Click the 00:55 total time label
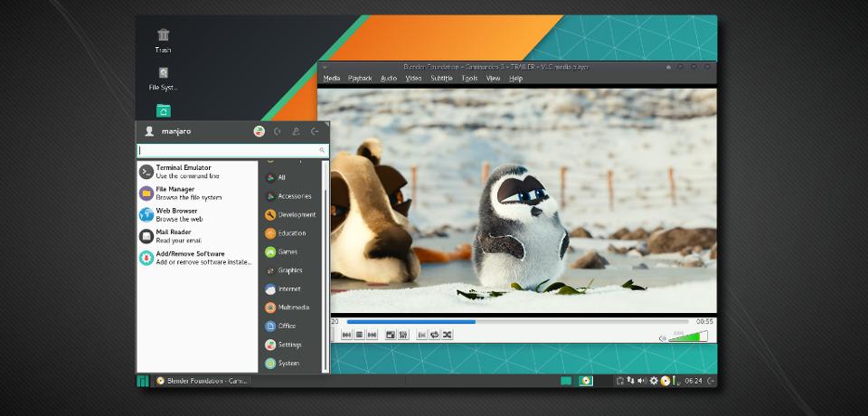This screenshot has width=868, height=416. tap(704, 321)
